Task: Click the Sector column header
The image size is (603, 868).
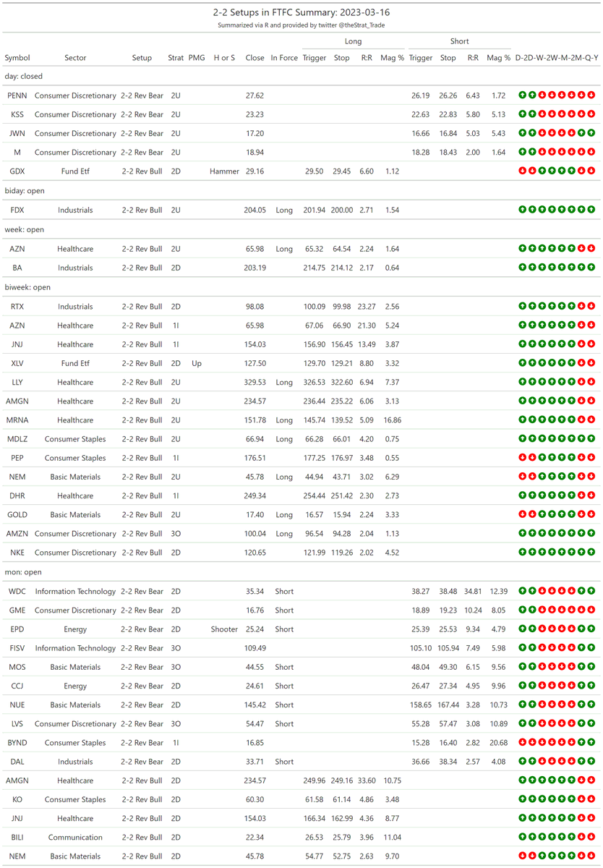Action: [75, 58]
